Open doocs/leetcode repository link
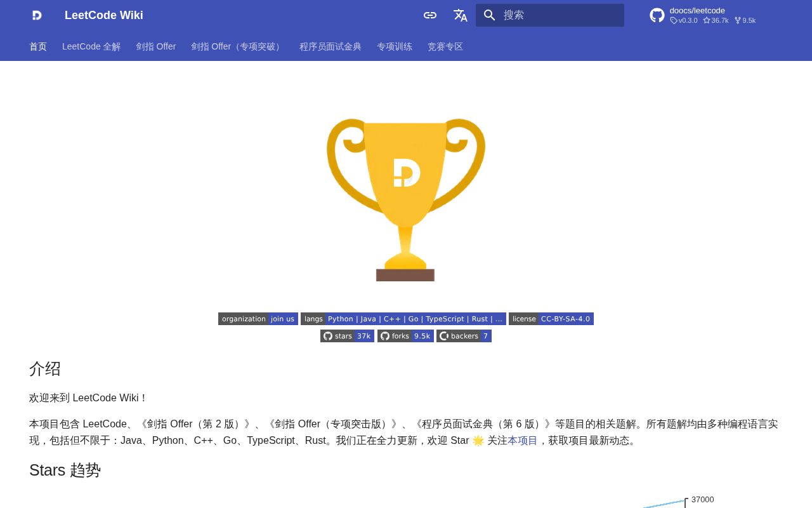Viewport: 812px width, 508px height. [x=697, y=10]
